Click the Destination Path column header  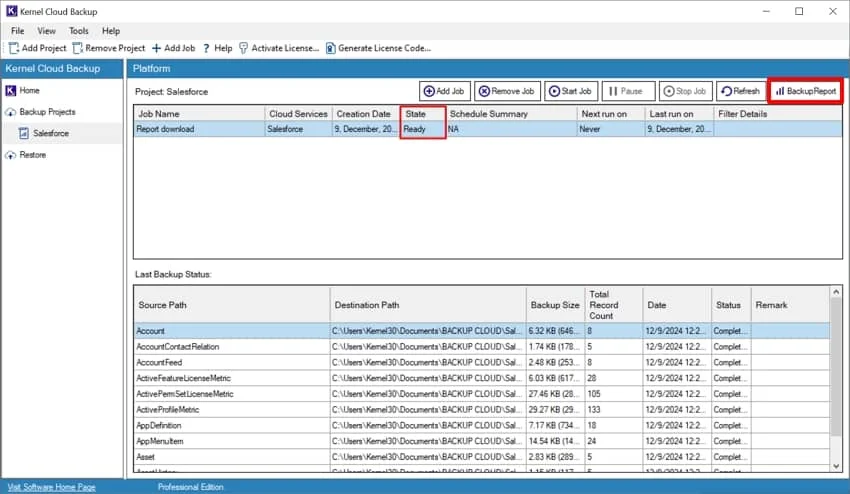point(428,305)
